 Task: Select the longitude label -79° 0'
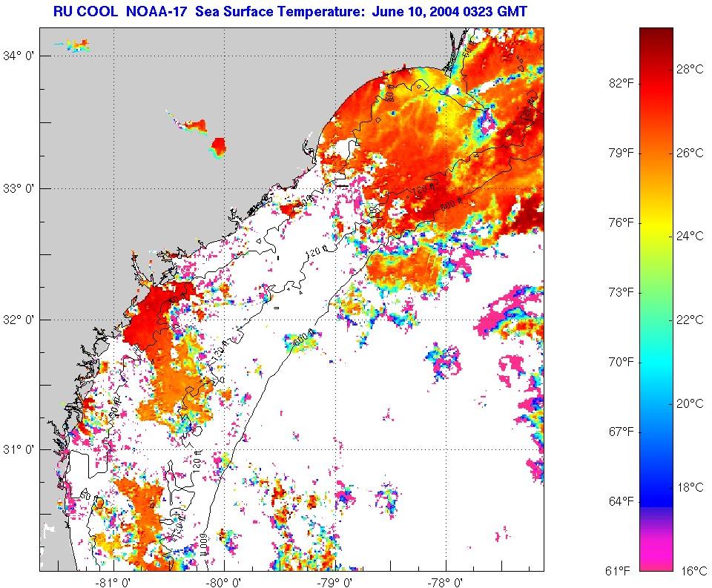[336, 582]
